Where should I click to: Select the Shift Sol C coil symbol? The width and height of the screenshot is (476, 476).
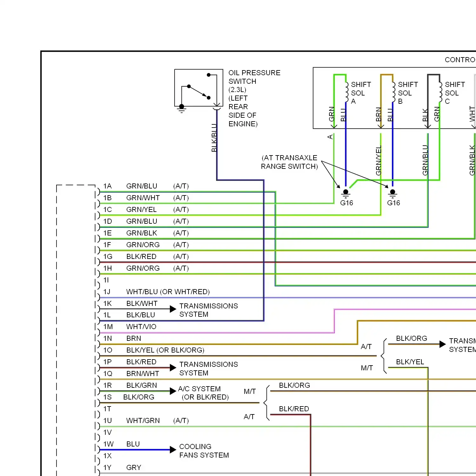440,92
